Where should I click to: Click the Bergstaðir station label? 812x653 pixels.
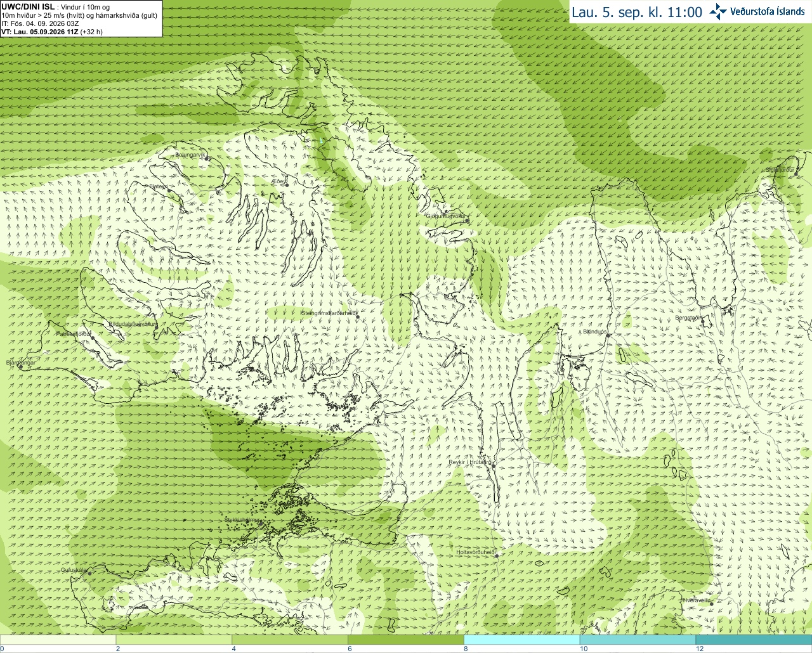[688, 318]
